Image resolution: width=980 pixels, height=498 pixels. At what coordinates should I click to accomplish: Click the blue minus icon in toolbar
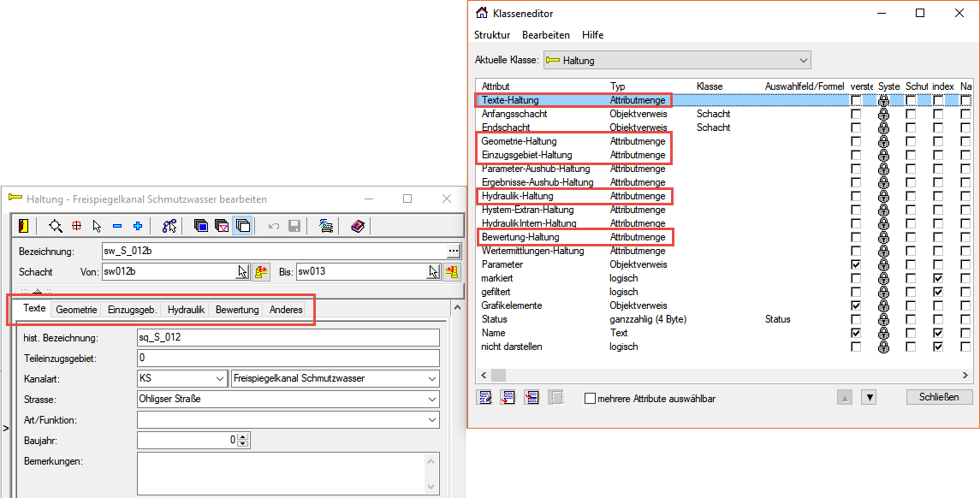[117, 226]
